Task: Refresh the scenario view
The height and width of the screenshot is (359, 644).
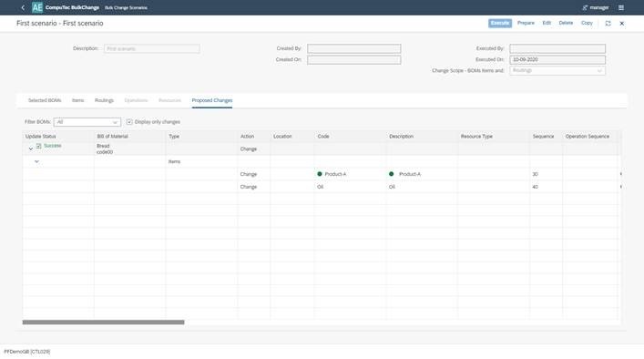Action: (x=608, y=24)
